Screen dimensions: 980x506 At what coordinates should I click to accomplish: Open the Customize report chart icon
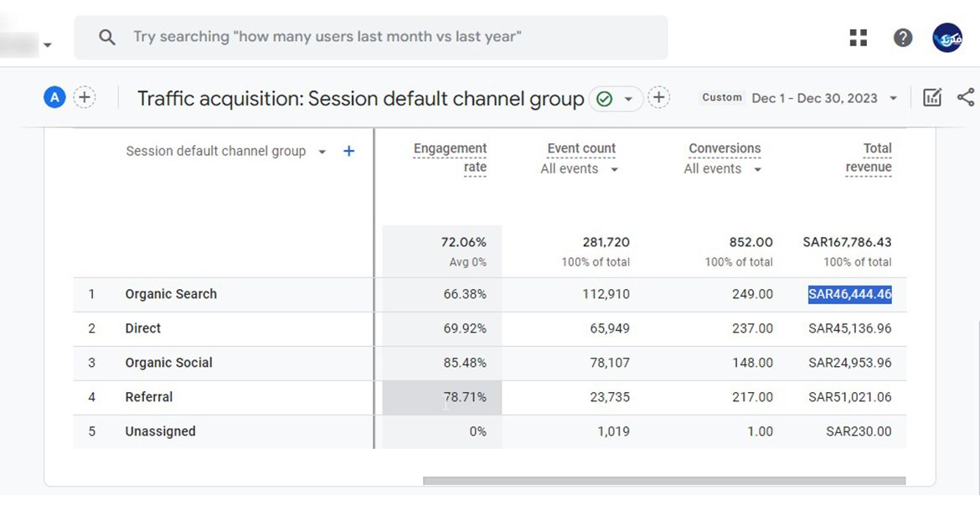tap(932, 97)
